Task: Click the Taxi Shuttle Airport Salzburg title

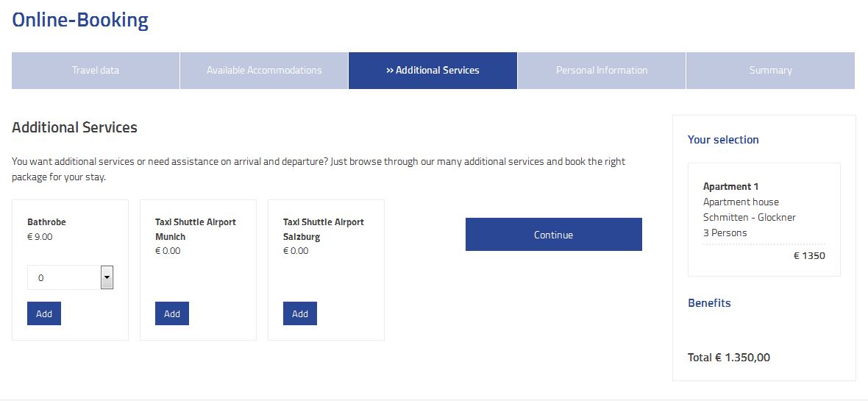Action: [x=323, y=230]
